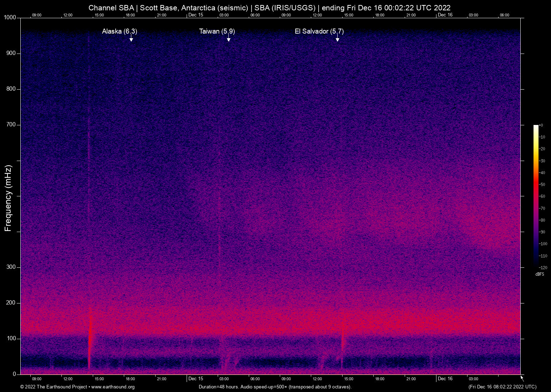Image resolution: width=551 pixels, height=392 pixels.
Task: Click the Frequency (mHz) axis title
Action: coord(8,198)
